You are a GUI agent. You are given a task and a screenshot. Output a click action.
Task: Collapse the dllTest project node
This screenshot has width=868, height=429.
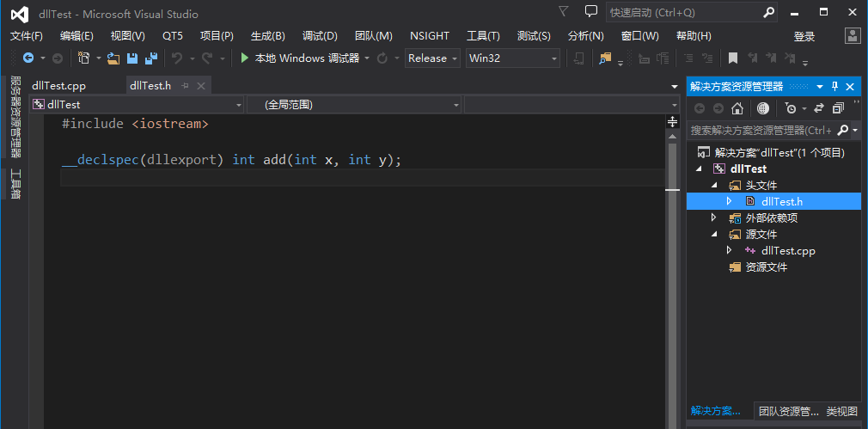(x=699, y=169)
